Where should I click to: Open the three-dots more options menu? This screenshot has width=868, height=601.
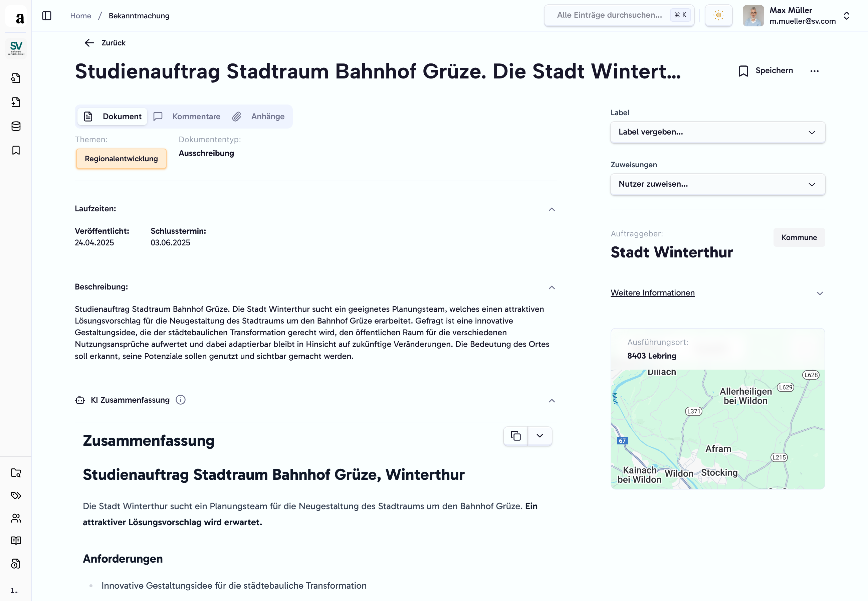tap(814, 71)
